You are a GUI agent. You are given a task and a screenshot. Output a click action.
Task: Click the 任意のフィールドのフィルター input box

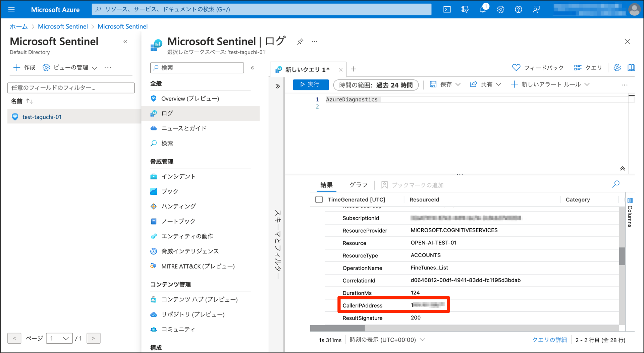point(71,87)
